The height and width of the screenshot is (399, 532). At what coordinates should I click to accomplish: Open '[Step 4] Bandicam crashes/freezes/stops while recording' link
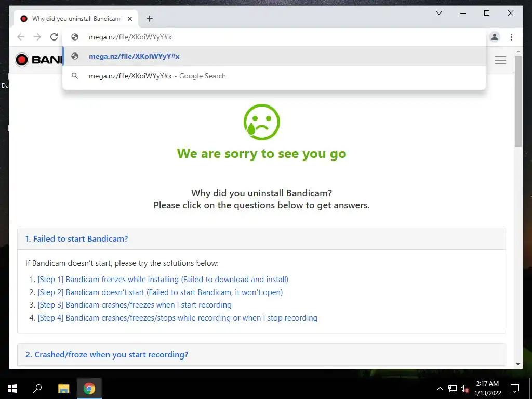[x=178, y=318]
